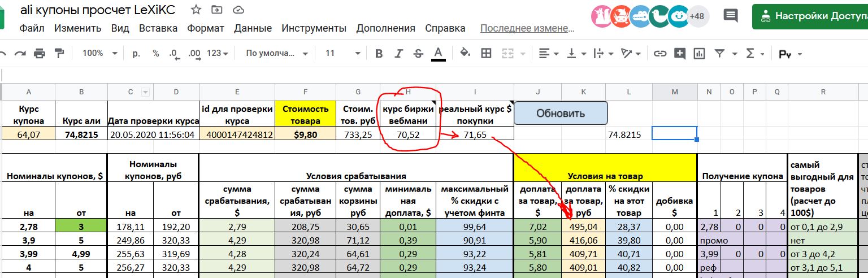Image resolution: width=868 pixels, height=278 pixels.
Task: Toggle strikethrough formatting
Action: click(x=418, y=54)
